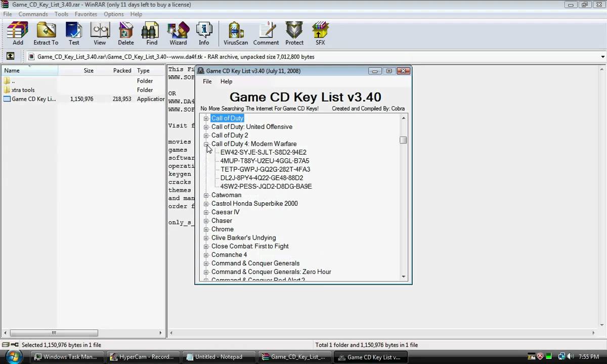
Task: Select the xtra tools folder
Action: [23, 90]
